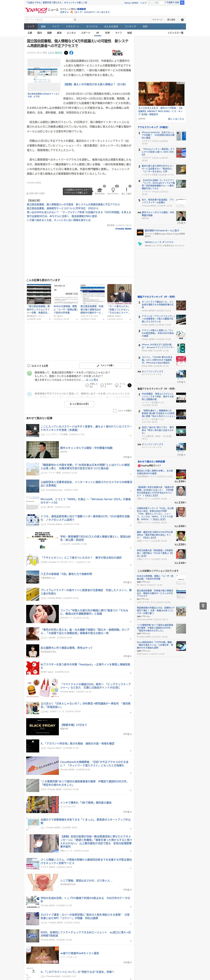Open 購入履歴 link
Image resolution: width=210 pixels, height=980 pixels.
pyautogui.click(x=171, y=20)
